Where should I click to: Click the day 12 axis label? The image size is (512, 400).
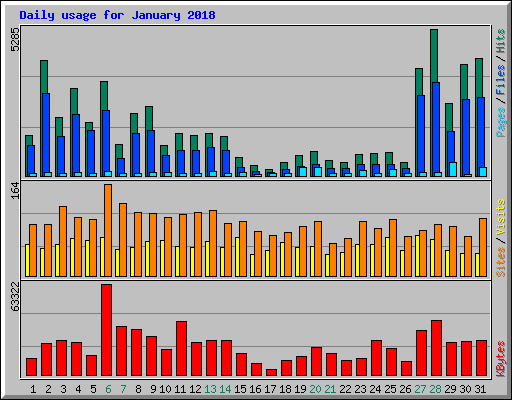195,389
